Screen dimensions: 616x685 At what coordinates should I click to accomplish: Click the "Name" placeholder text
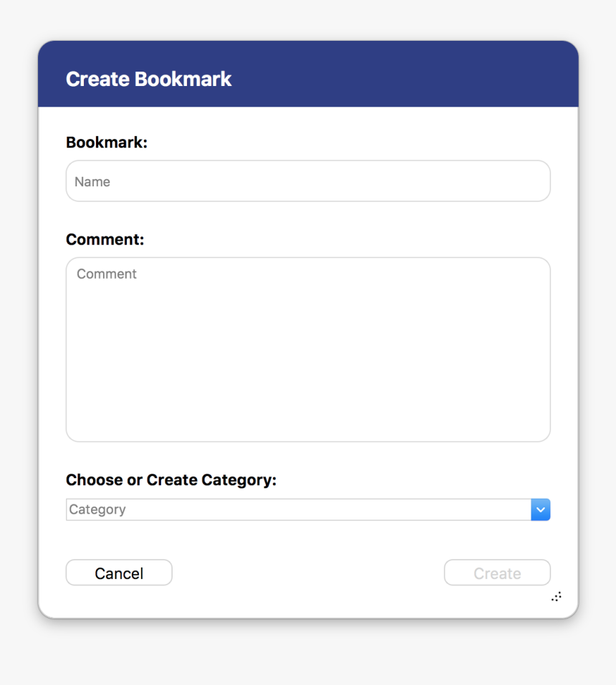coord(92,182)
